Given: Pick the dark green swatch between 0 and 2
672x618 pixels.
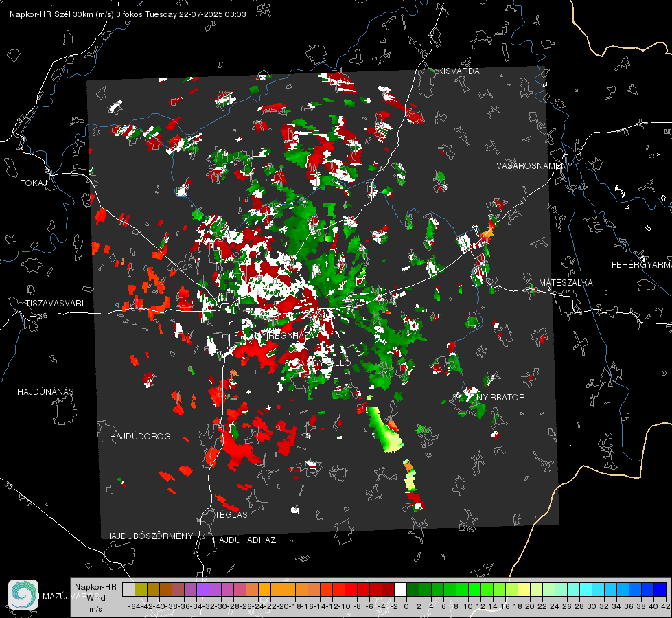Looking at the screenshot, I should click(x=413, y=590).
